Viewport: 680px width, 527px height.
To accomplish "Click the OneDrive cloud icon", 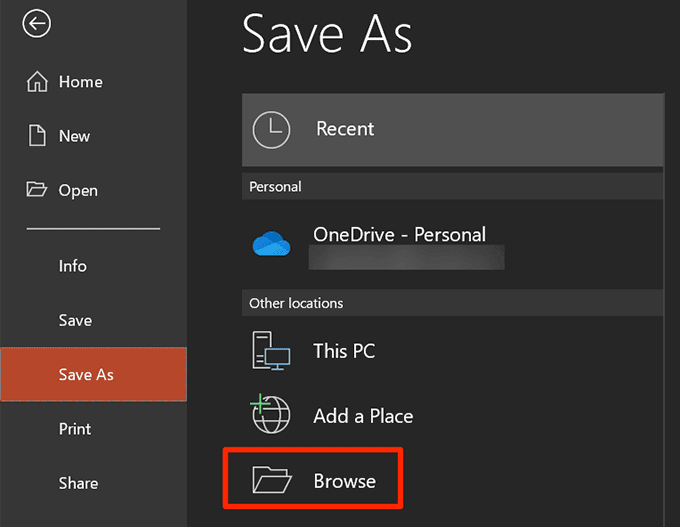I will 272,245.
